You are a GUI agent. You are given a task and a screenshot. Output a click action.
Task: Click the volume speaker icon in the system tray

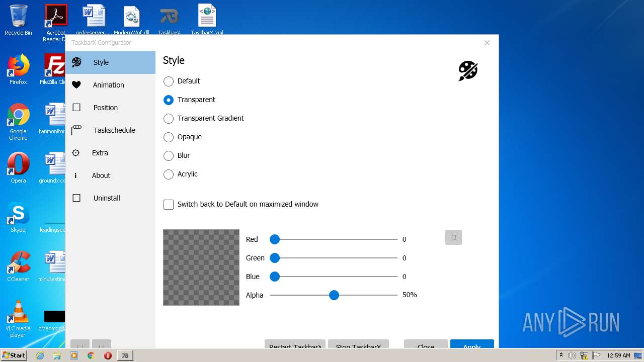click(x=572, y=355)
